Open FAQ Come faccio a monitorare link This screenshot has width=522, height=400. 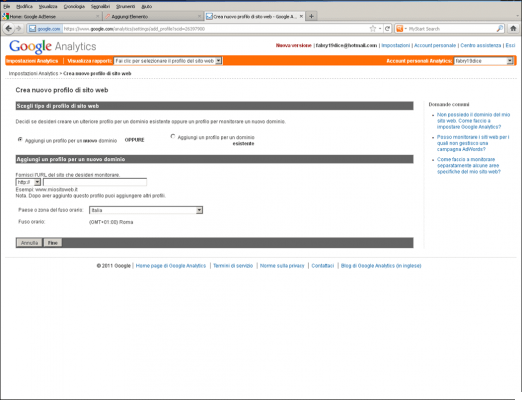click(x=469, y=165)
